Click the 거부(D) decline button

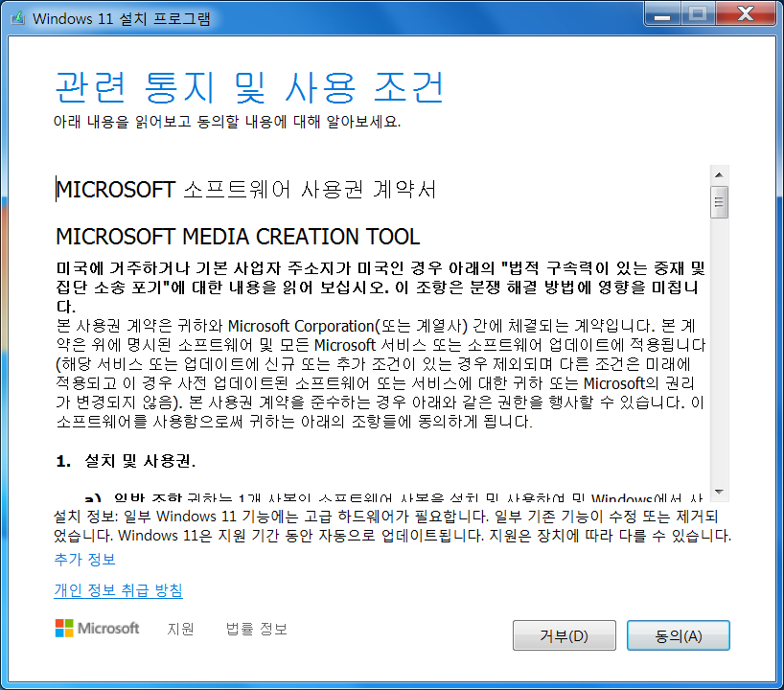click(x=564, y=635)
